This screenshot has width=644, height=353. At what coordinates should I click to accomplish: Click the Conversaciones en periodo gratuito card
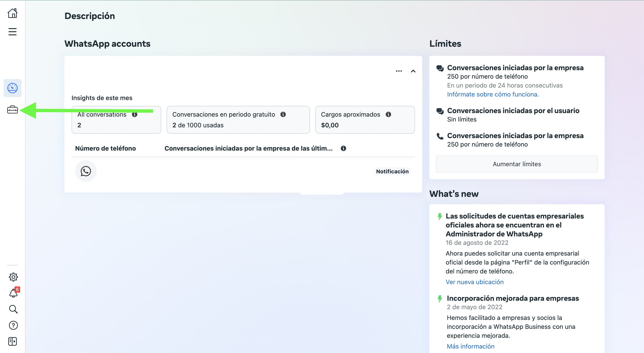point(238,120)
